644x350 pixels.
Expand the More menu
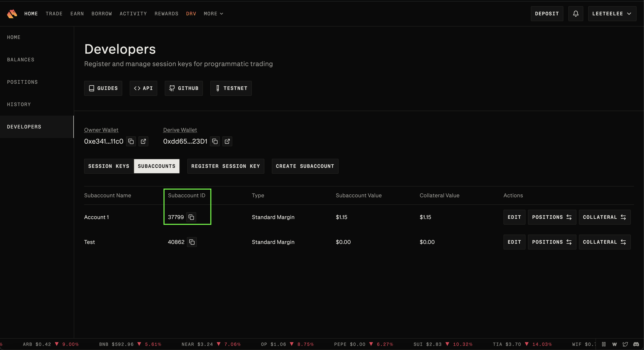click(x=213, y=14)
